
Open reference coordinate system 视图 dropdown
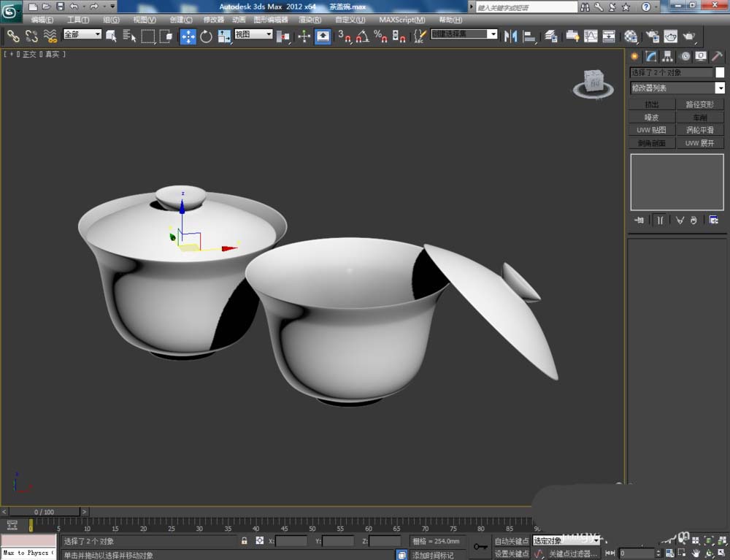(253, 34)
